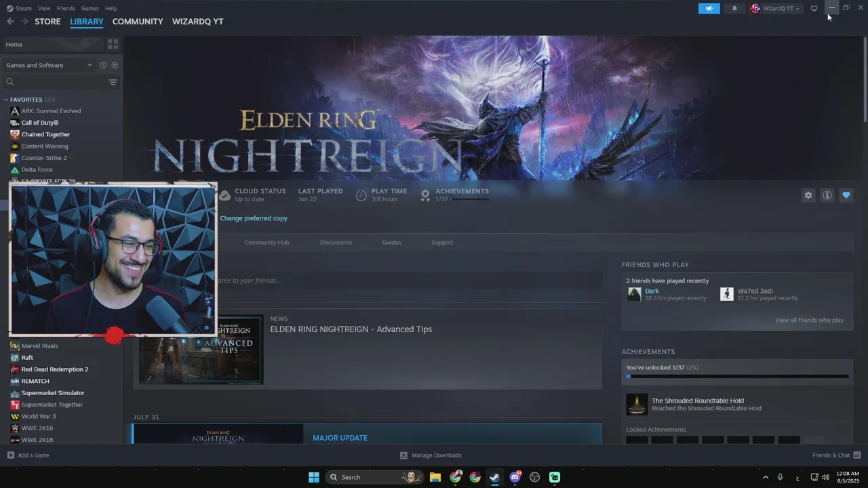Image resolution: width=868 pixels, height=488 pixels.
Task: Open the Support tab
Action: (x=442, y=242)
